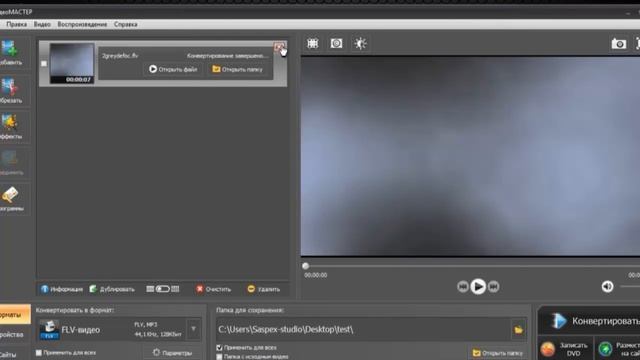Click the Дублировать button
640x360 pixels.
click(x=112, y=289)
